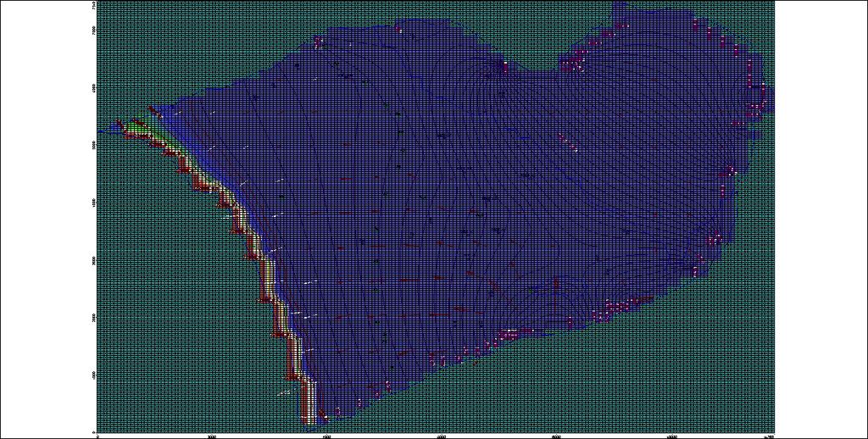Click the 4000 label on horizontal axis

(x=326, y=436)
